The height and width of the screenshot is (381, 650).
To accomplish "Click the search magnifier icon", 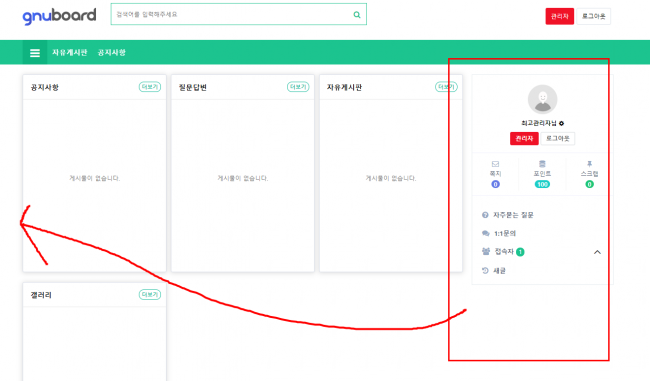I will [x=357, y=15].
